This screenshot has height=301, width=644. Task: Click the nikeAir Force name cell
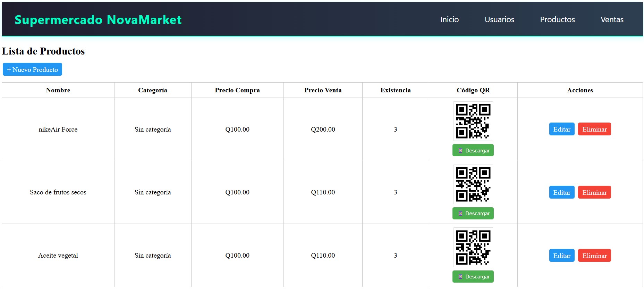pos(58,129)
